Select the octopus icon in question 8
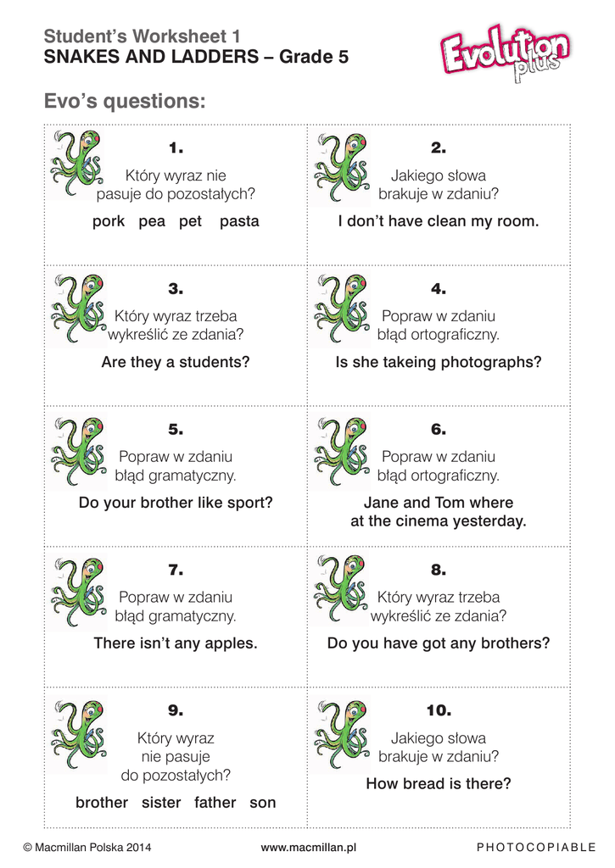Screen dimensions: 615x868 (341, 587)
